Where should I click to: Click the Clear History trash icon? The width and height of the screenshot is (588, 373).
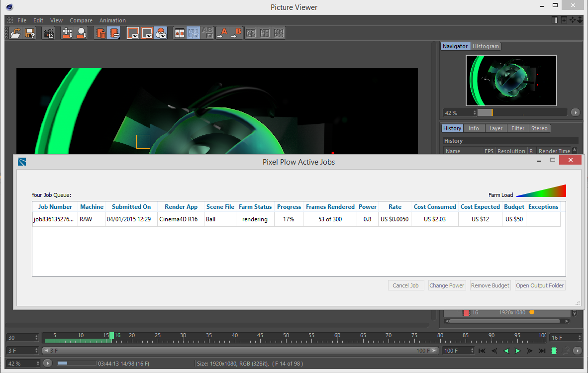click(x=101, y=33)
